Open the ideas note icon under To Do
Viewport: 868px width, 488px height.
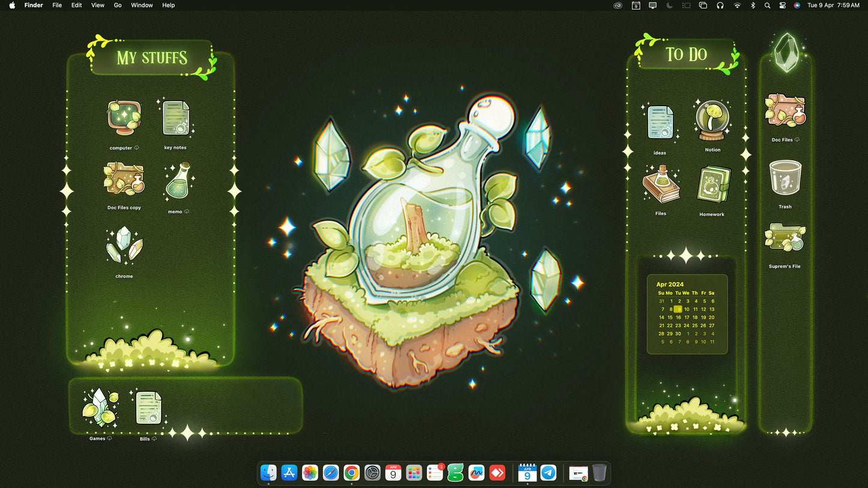point(660,122)
